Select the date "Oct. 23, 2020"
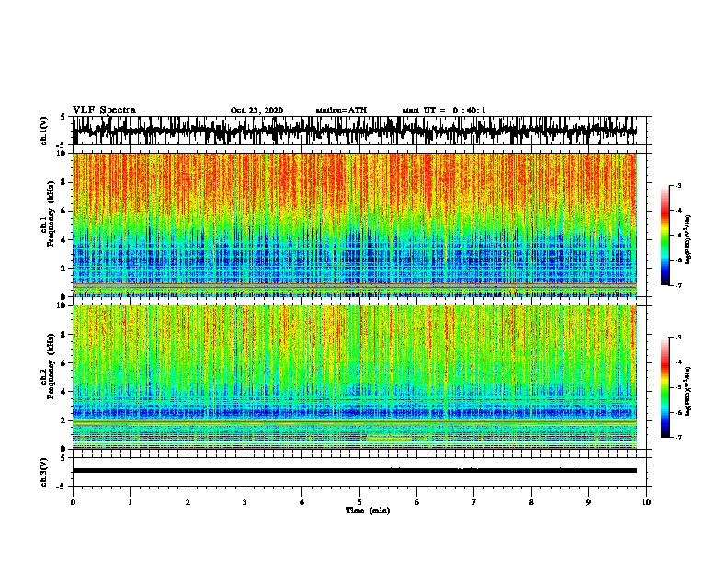 coord(256,110)
